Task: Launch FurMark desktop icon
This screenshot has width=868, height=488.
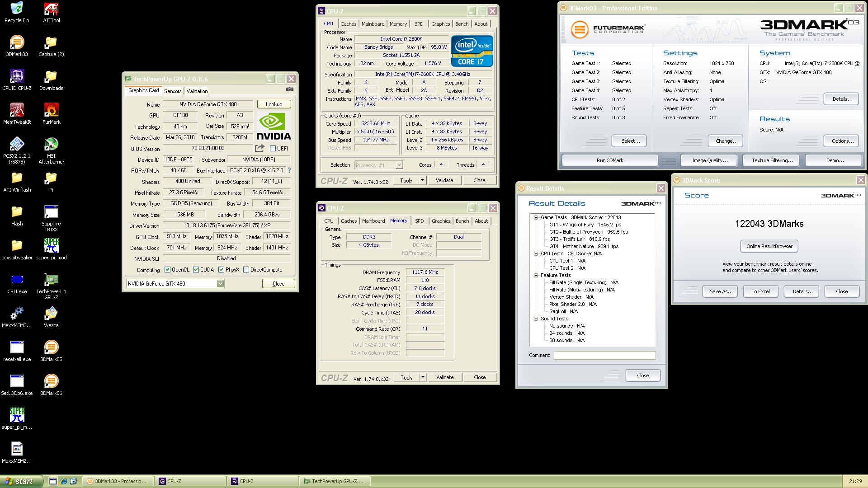Action: [51, 114]
